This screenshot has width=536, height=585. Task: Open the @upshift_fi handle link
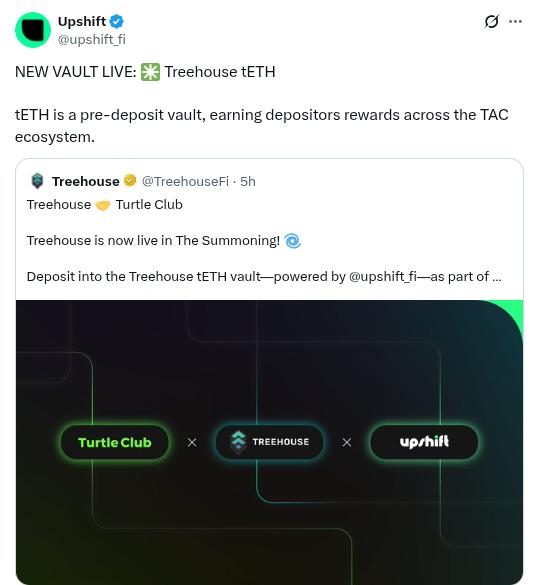(x=91, y=39)
